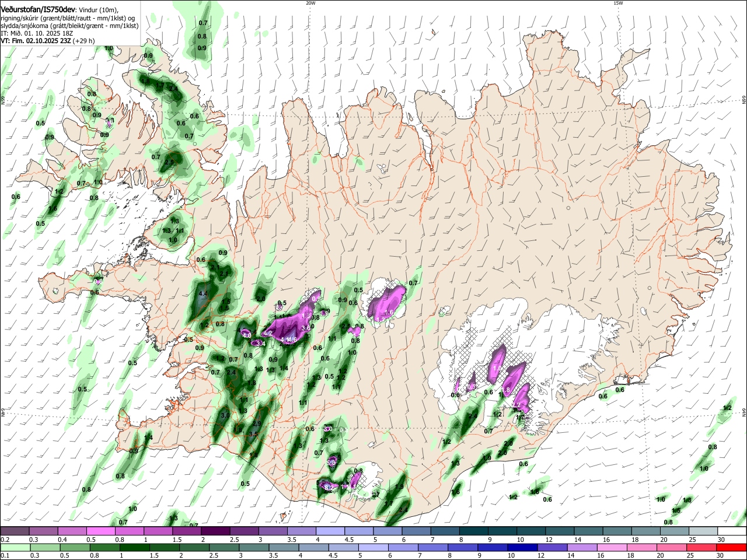The height and width of the screenshot is (560, 747).
Task: Select the palest green rain swatch starting at 0.1
Action: click(x=15, y=547)
